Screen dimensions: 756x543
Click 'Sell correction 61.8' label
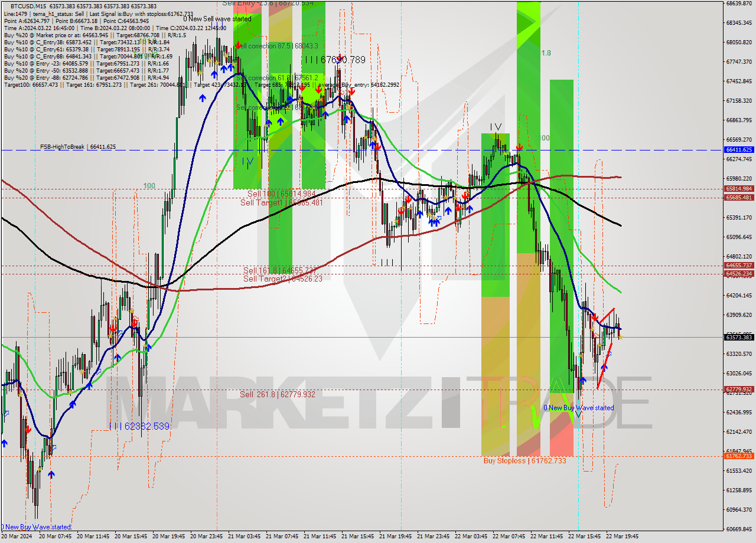278,78
